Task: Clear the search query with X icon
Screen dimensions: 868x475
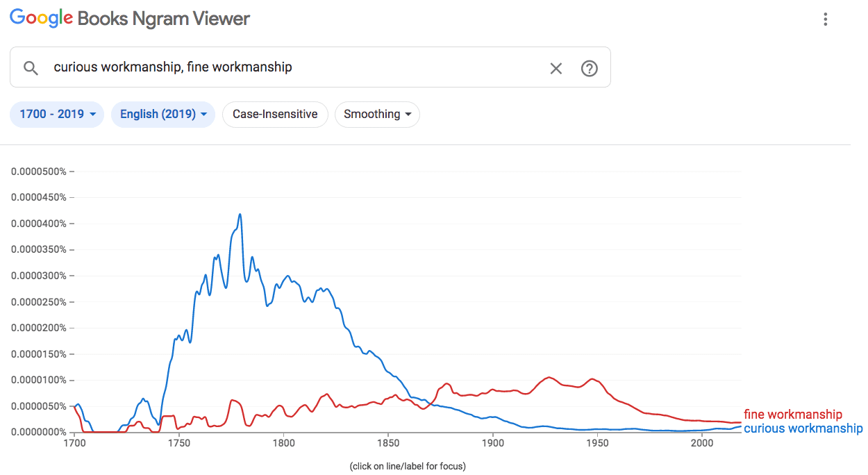Action: tap(556, 68)
